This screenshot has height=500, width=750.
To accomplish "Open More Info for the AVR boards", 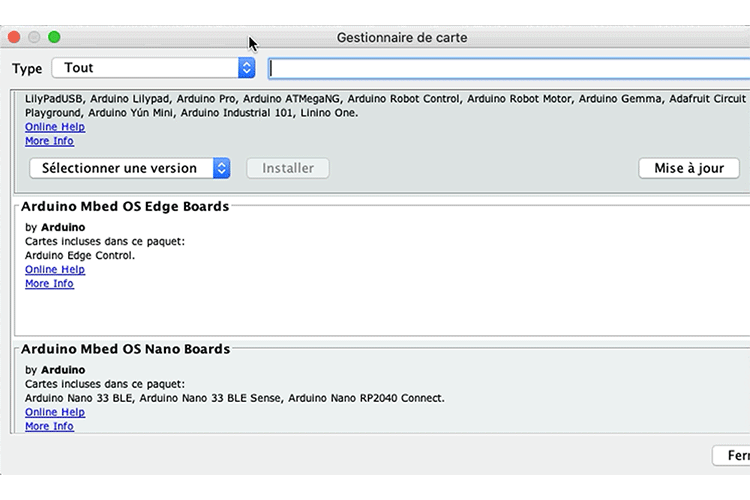I will pyautogui.click(x=49, y=141).
